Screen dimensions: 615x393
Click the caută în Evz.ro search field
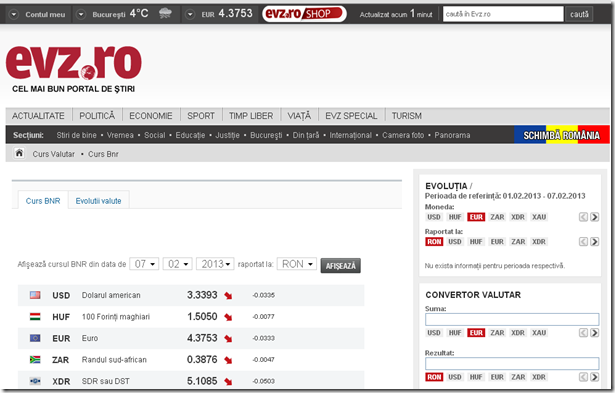[503, 14]
